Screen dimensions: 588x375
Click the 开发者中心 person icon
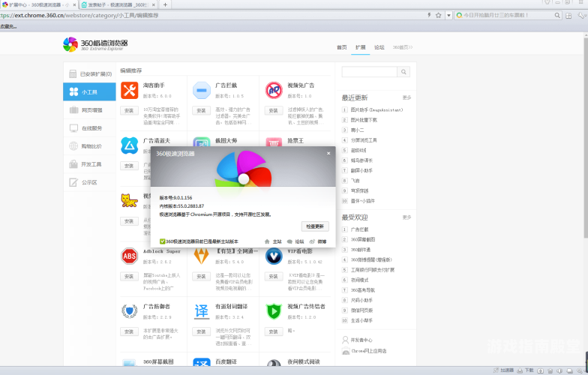(x=345, y=340)
